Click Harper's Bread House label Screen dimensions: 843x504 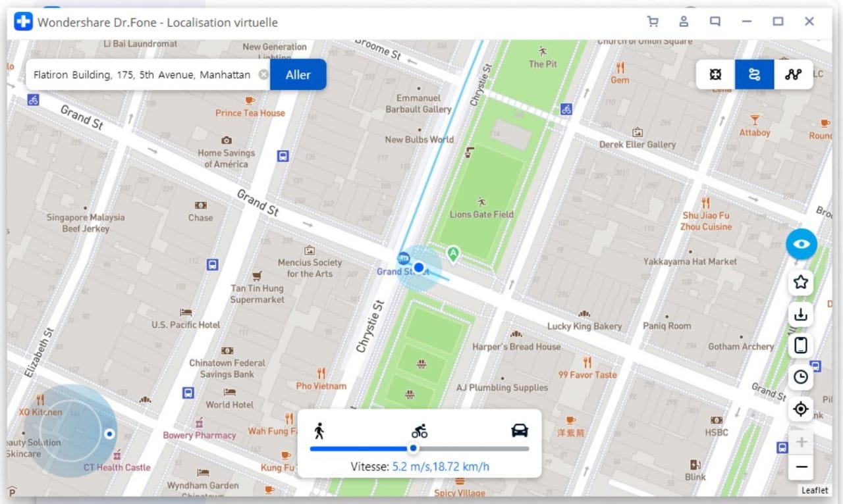516,346
